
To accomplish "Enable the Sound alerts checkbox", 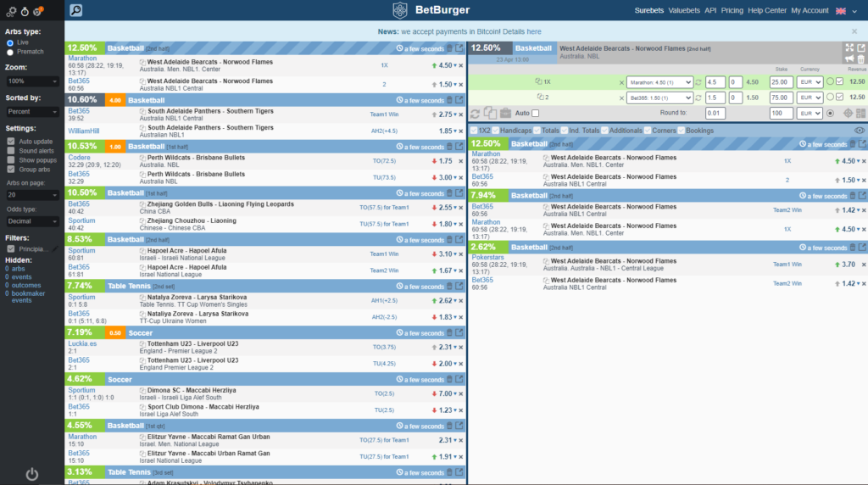I will tap(11, 151).
